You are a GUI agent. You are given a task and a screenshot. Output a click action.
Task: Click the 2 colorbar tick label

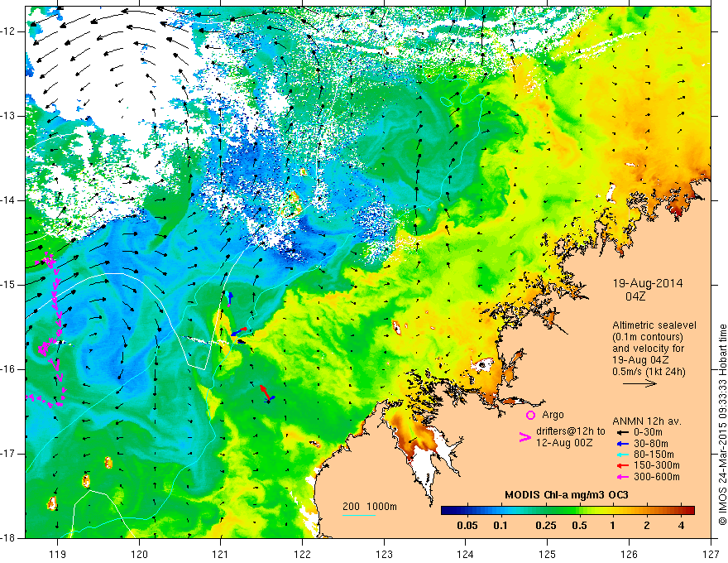(647, 526)
